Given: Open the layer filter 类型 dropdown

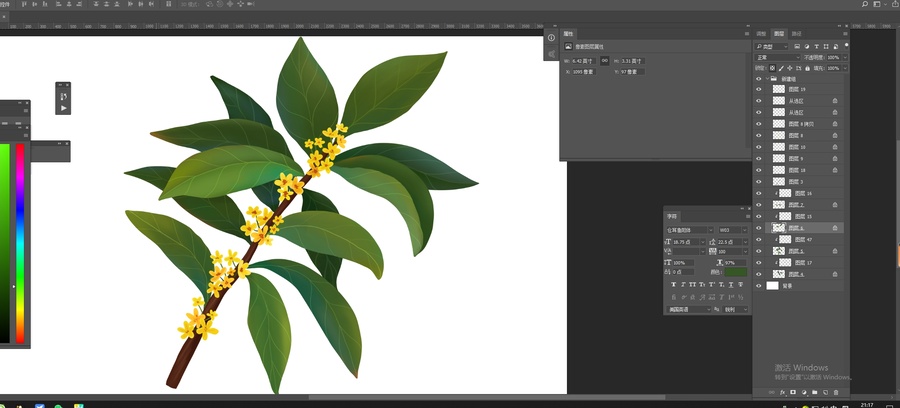Looking at the screenshot, I should 772,46.
